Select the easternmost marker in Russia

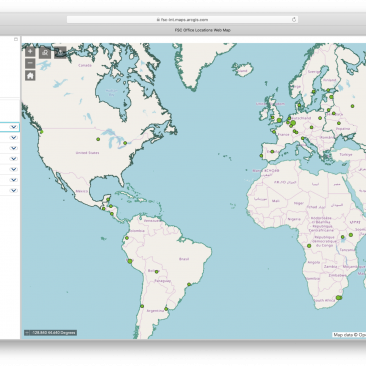click(352, 106)
